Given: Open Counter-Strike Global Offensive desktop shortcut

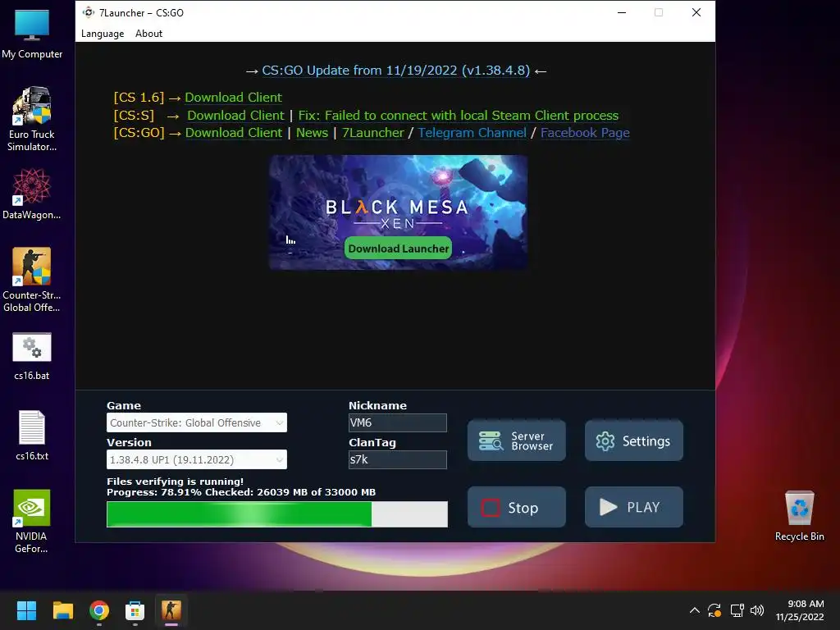Looking at the screenshot, I should pos(32,279).
